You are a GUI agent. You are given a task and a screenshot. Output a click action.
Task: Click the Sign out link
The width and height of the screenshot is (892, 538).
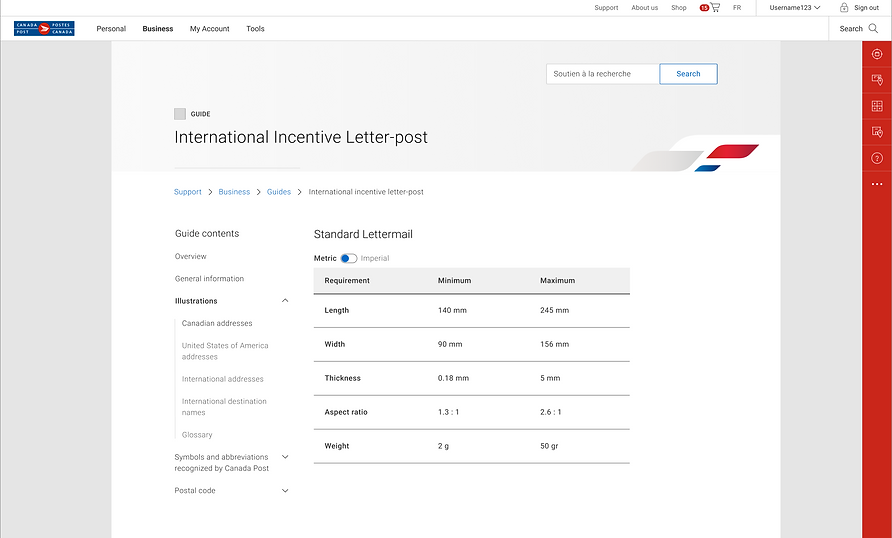866,7
